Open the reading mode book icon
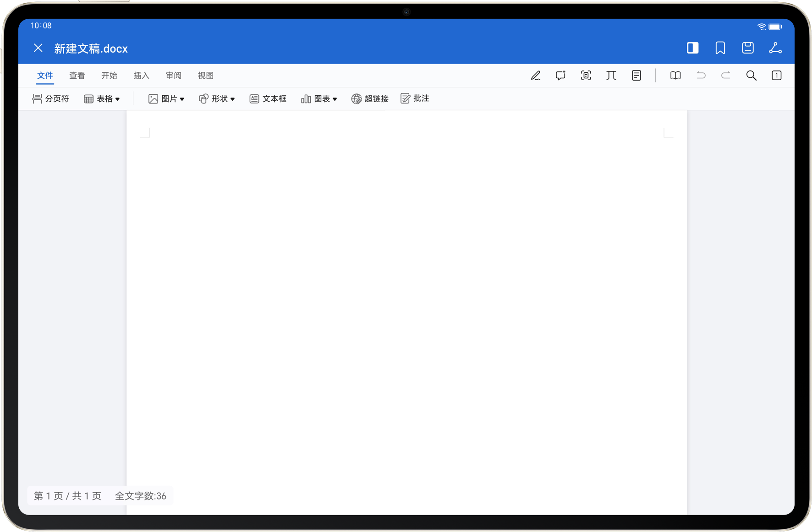The height and width of the screenshot is (532, 812). click(x=675, y=76)
